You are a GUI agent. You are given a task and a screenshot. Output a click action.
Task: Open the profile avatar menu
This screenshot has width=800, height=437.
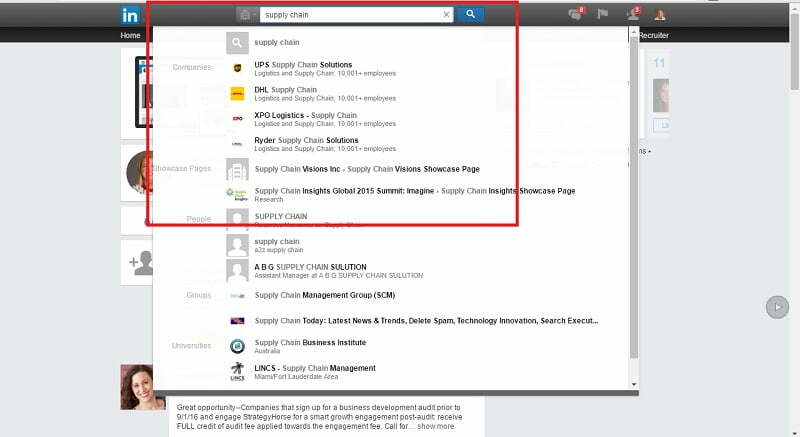point(660,14)
